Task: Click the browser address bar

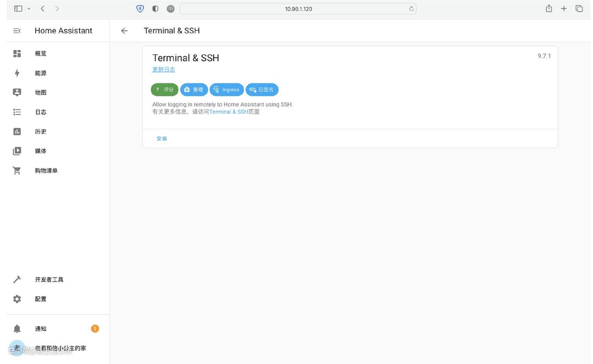Action: pyautogui.click(x=298, y=9)
